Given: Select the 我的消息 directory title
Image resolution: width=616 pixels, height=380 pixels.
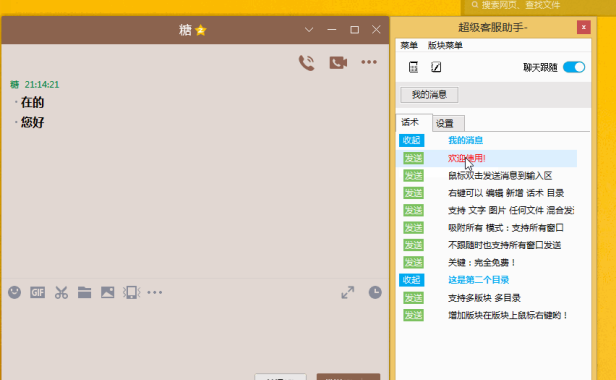Looking at the screenshot, I should pyautogui.click(x=466, y=140).
